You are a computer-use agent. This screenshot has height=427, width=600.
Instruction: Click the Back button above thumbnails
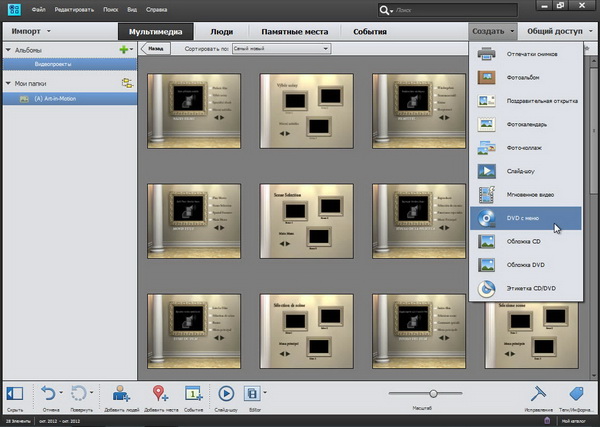[x=155, y=49]
